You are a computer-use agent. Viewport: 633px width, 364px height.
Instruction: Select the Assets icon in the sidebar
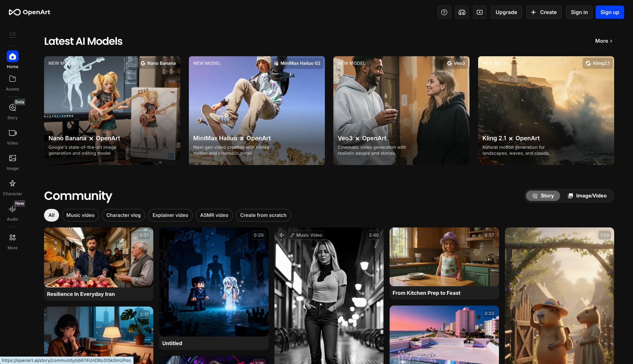(x=12, y=82)
